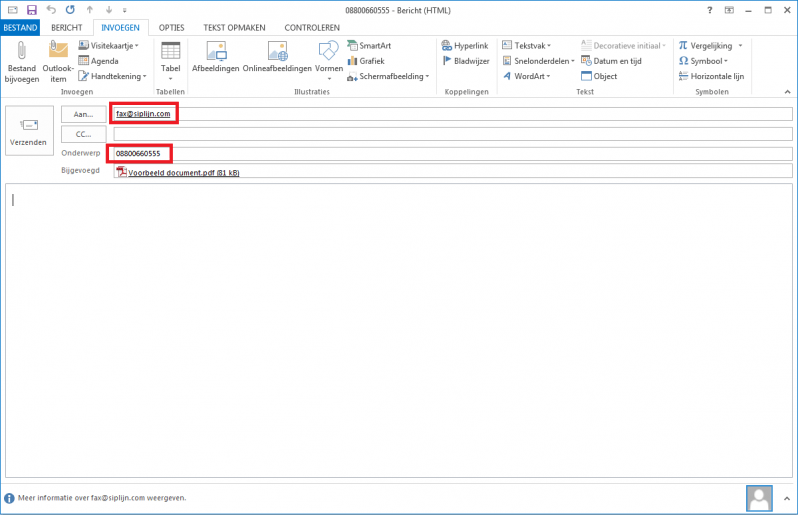Expand the people pane with arrow
The height and width of the screenshot is (516, 798).
pos(787,499)
